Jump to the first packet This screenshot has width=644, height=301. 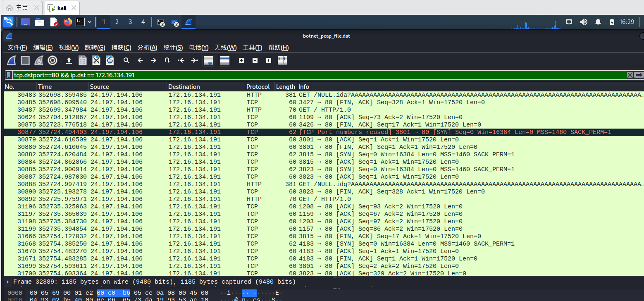[181, 60]
